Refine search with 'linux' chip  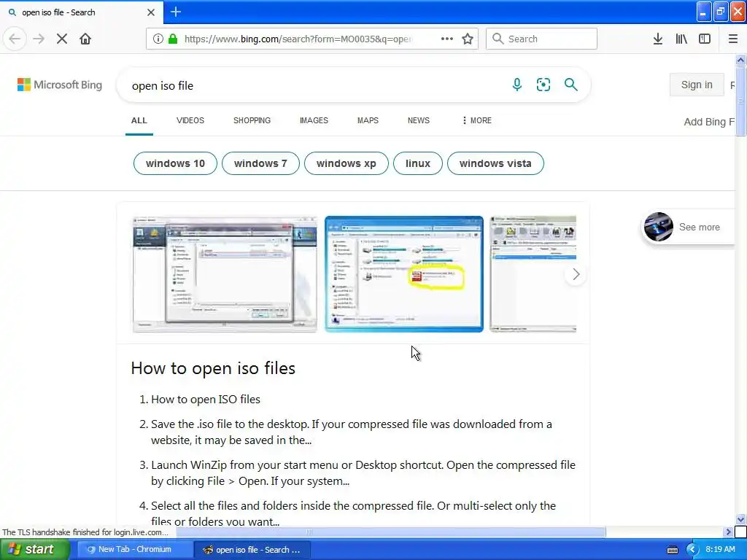point(418,163)
